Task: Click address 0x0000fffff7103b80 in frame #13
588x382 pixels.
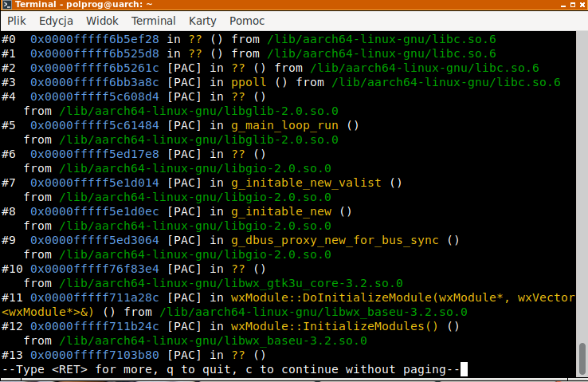Action: click(95, 355)
